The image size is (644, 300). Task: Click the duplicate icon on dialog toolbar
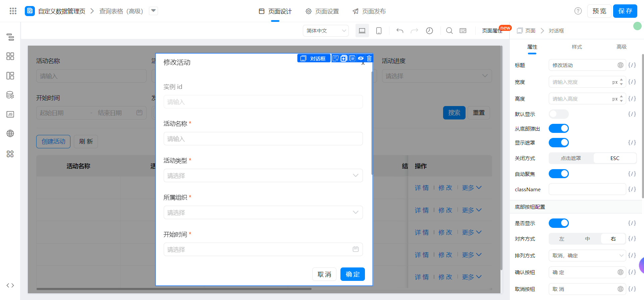344,58
